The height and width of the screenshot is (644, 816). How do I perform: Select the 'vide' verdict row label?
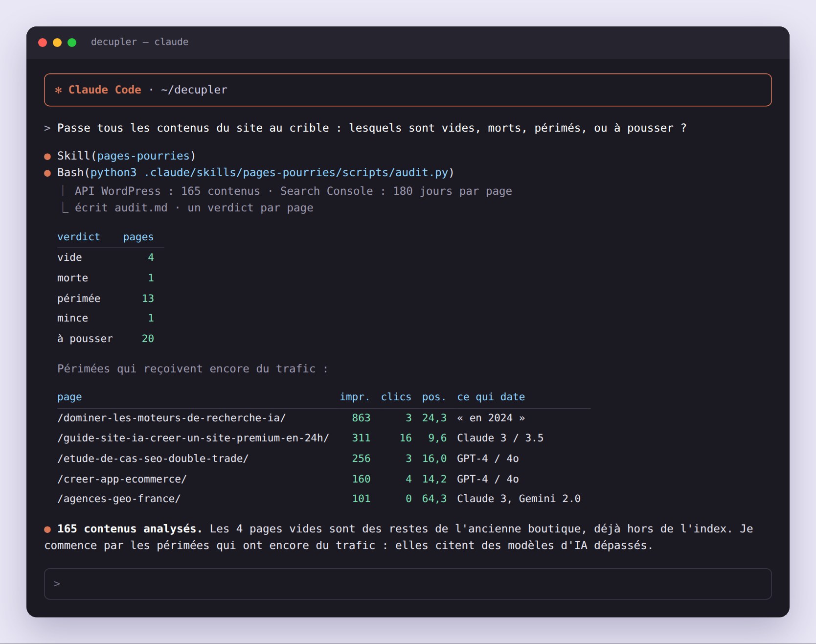click(x=69, y=257)
